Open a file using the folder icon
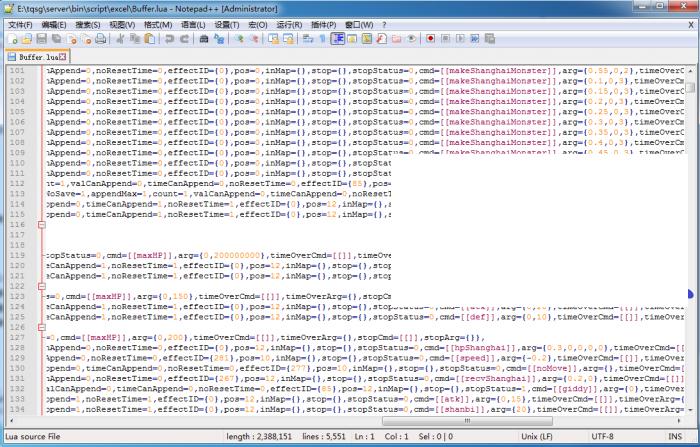This screenshot has height=447, width=700. [27, 39]
